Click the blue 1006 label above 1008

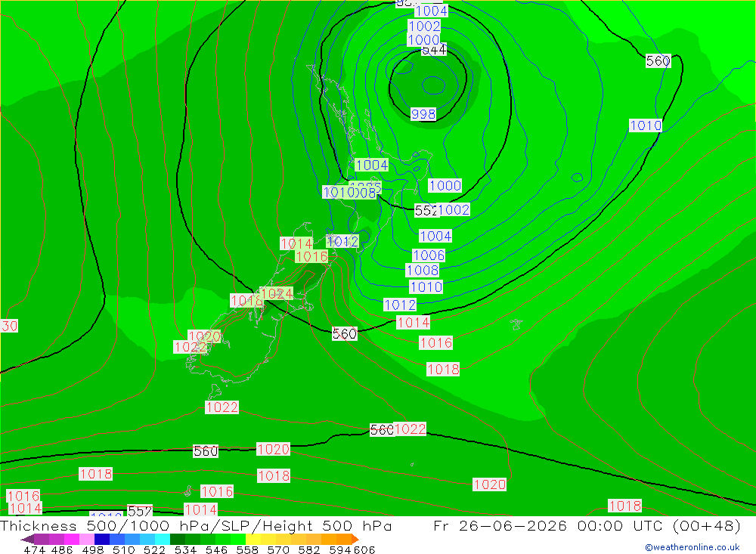point(429,255)
